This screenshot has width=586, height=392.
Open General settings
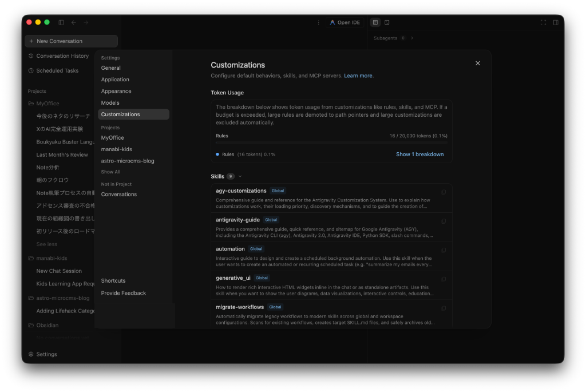tap(133, 68)
